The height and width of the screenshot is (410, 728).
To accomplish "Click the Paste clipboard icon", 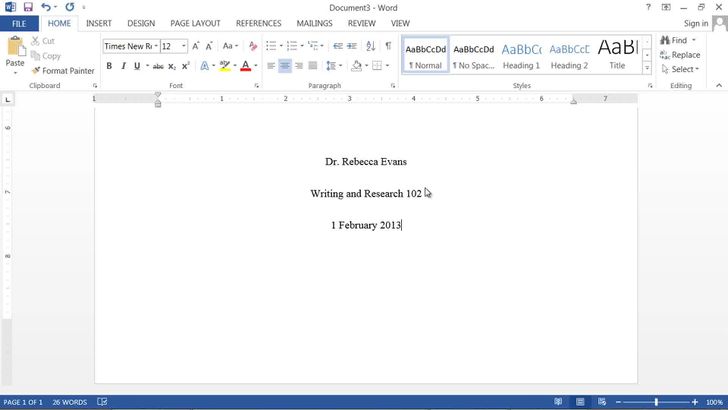I will coord(15,46).
